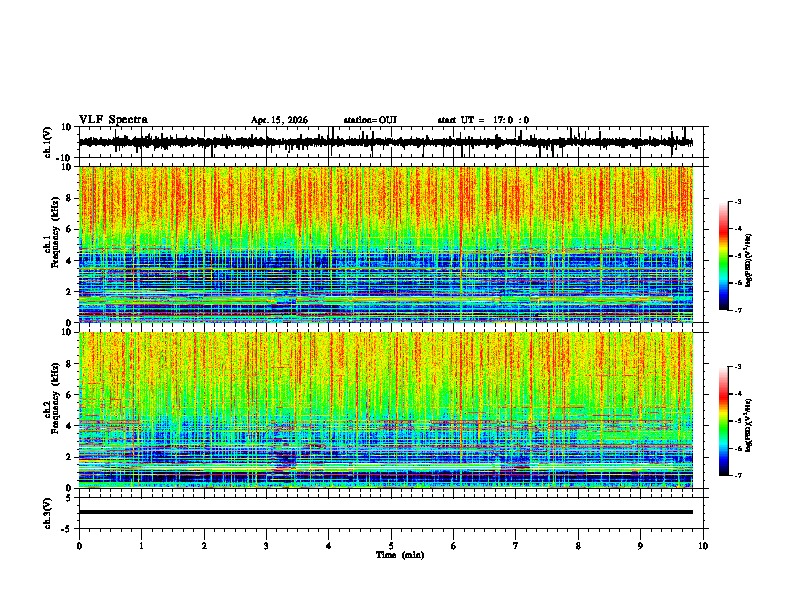Click the ch.3(V) flat black trace
This screenshot has width=792, height=612.
[386, 512]
